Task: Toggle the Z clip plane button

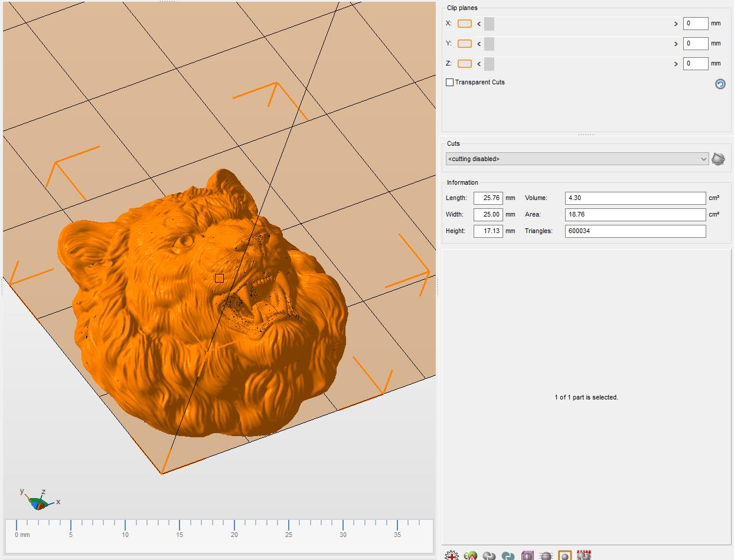Action: [465, 64]
